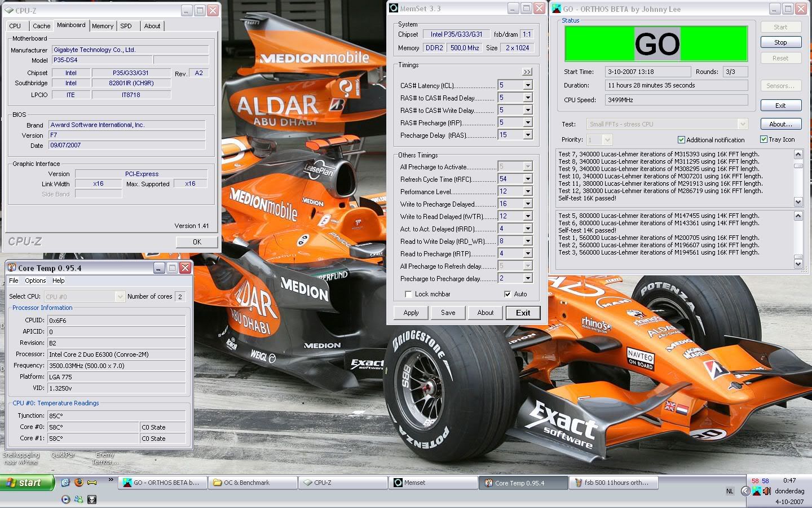Click the ORTHOS title bar icon
The width and height of the screenshot is (812, 508).
click(x=557, y=8)
